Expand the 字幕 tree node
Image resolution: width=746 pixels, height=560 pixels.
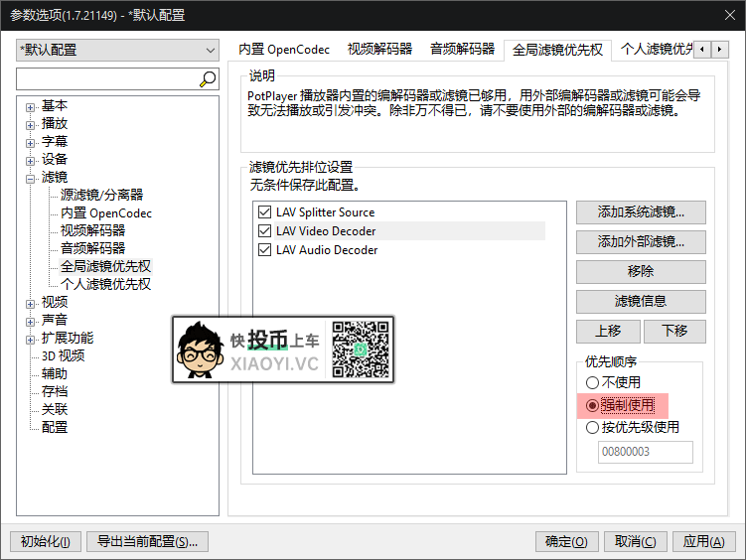pyautogui.click(x=30, y=143)
